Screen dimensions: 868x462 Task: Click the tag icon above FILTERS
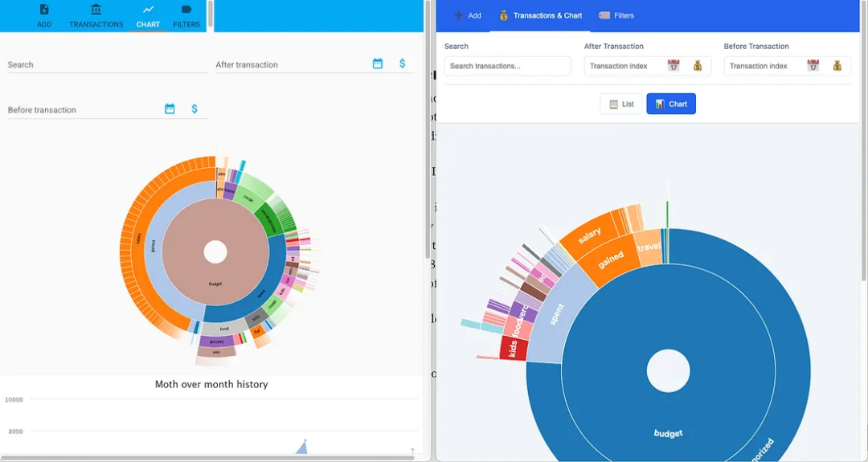click(x=186, y=10)
